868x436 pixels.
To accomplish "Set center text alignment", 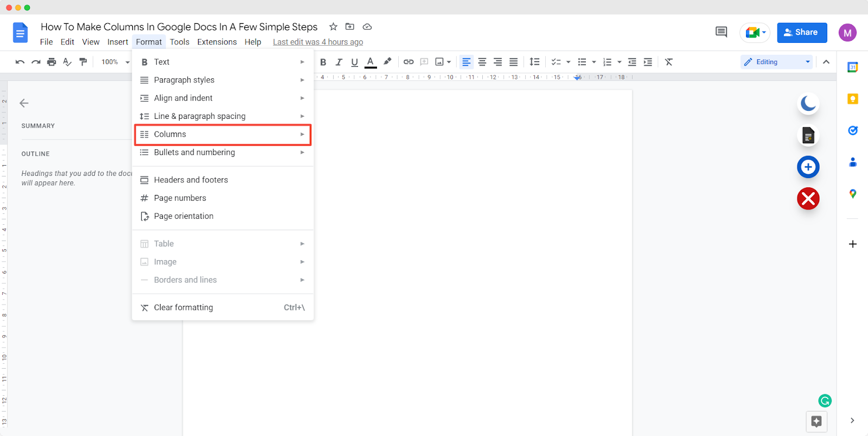I will (482, 62).
